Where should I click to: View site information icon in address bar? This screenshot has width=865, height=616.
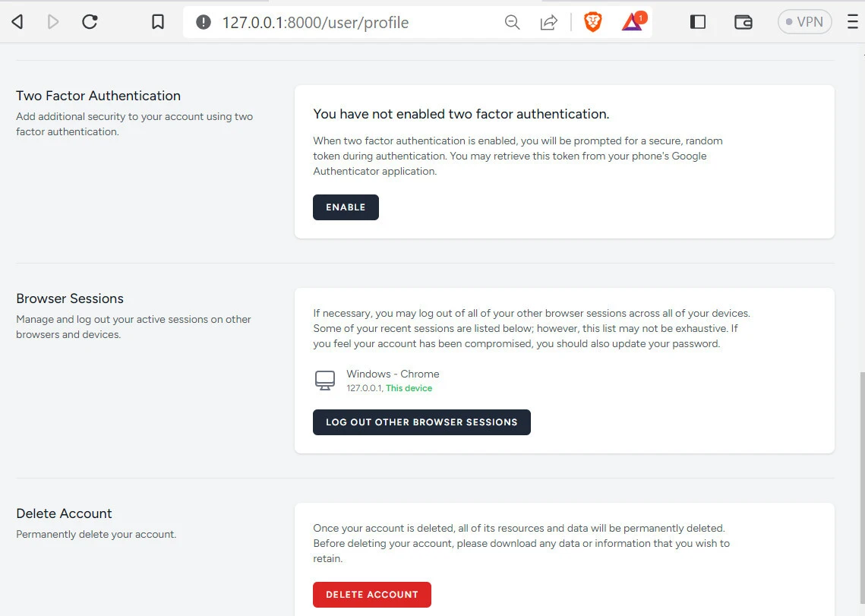pyautogui.click(x=204, y=22)
